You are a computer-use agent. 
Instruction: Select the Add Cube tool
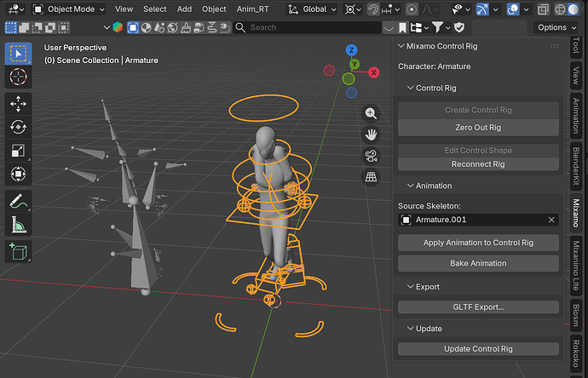tap(18, 251)
